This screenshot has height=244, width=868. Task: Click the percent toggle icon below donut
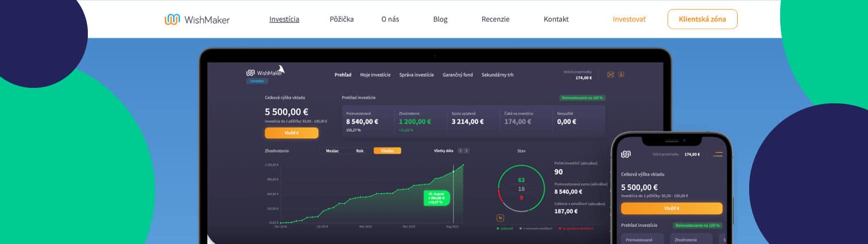[500, 218]
